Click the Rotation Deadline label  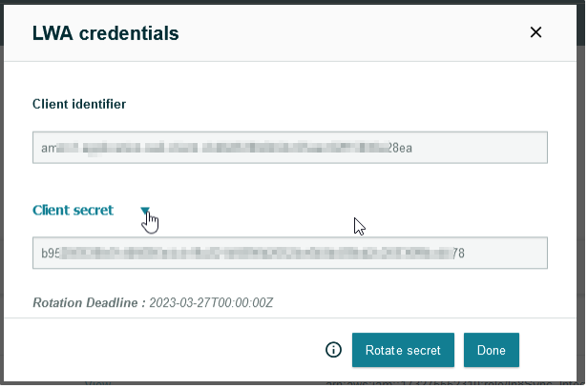point(89,302)
